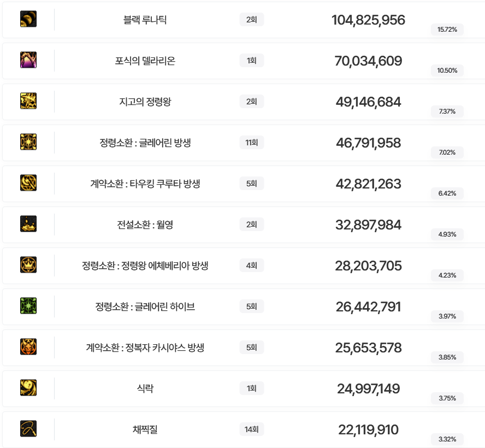Select the 104,825,956 damage value

pyautogui.click(x=368, y=20)
